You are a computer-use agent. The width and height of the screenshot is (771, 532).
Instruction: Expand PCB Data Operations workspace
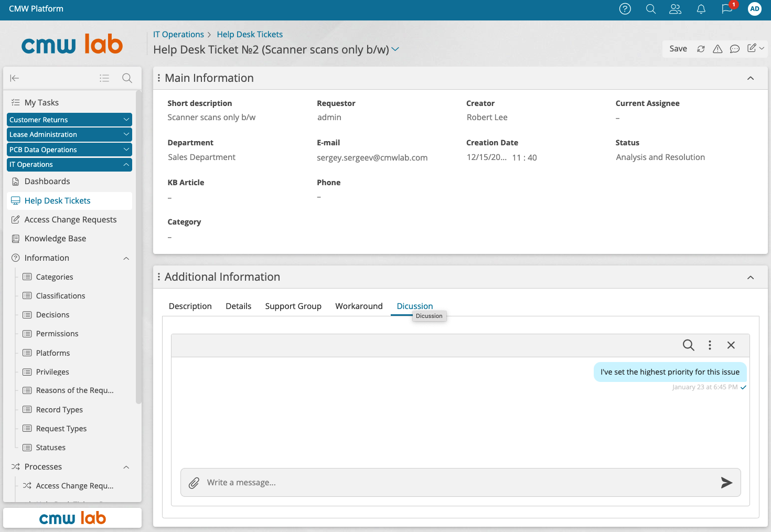point(69,150)
